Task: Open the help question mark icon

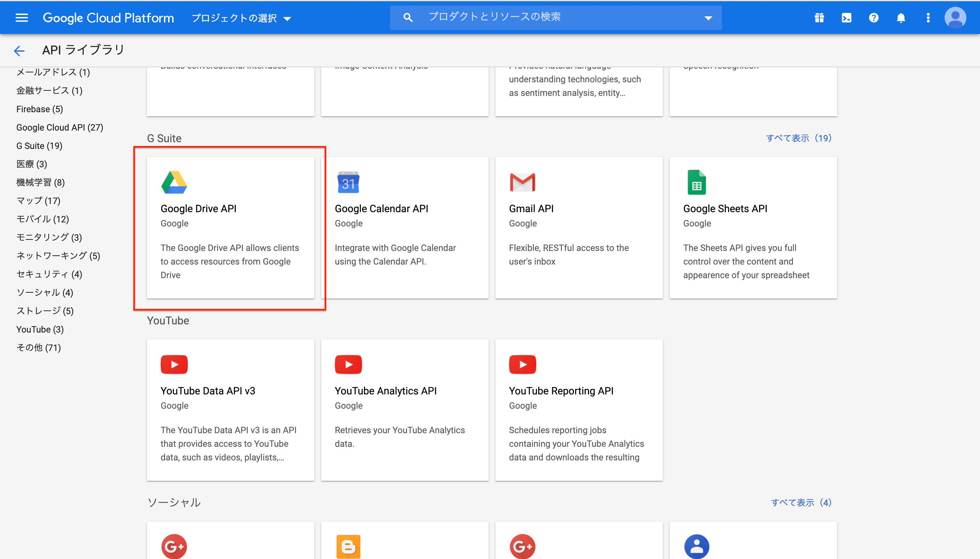Action: click(x=873, y=17)
